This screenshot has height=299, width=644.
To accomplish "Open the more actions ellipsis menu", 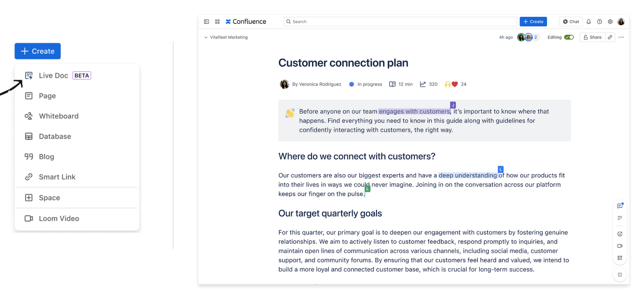I will tap(621, 37).
